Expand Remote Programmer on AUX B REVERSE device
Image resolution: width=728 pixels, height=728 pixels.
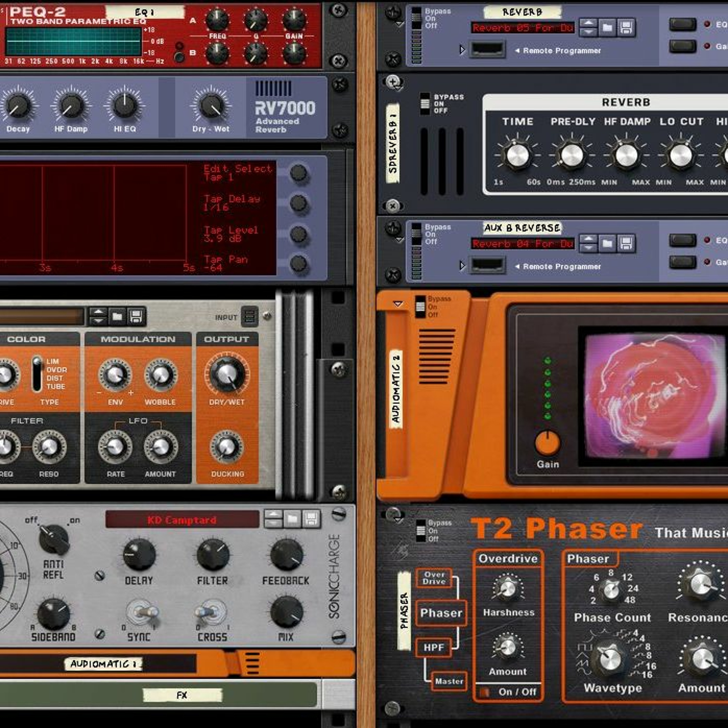(x=462, y=266)
